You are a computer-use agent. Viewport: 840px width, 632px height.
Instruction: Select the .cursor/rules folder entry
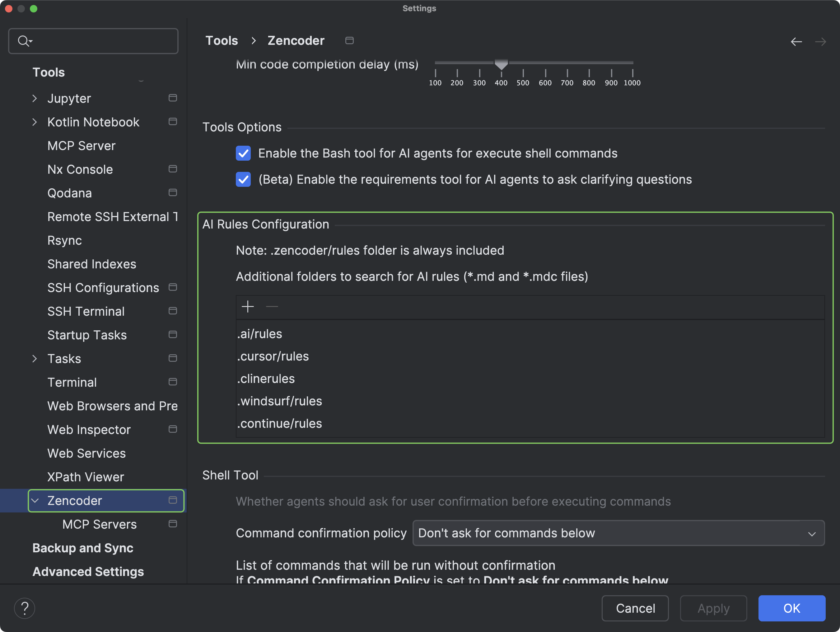tap(273, 356)
